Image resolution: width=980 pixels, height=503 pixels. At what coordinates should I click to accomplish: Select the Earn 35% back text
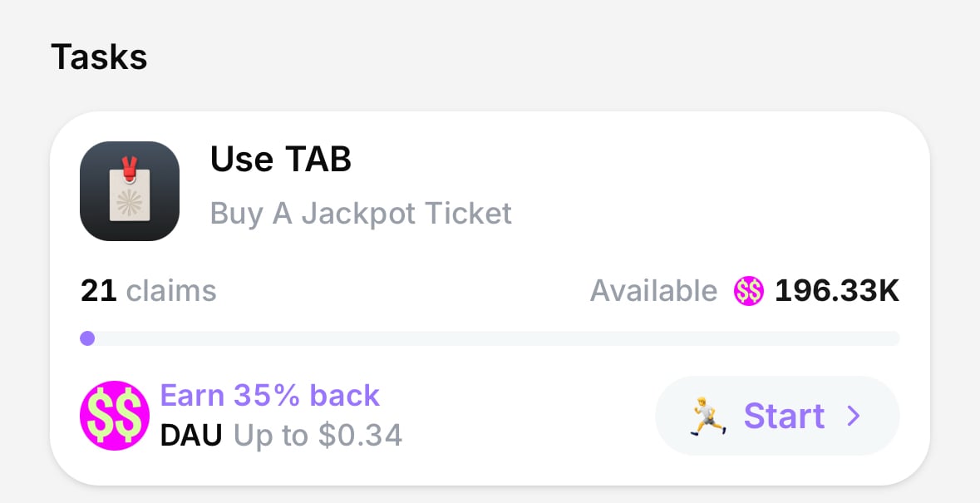tap(269, 395)
